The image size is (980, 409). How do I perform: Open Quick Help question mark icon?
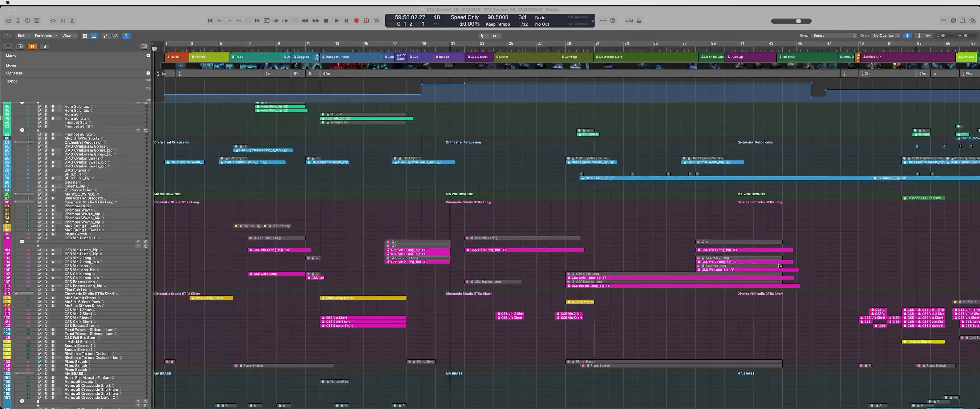click(28, 20)
